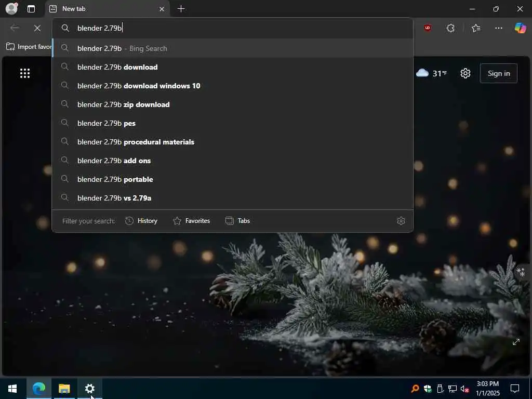Open Microsoft Edge from taskbar
Screen dimensions: 532x399
click(x=38, y=389)
